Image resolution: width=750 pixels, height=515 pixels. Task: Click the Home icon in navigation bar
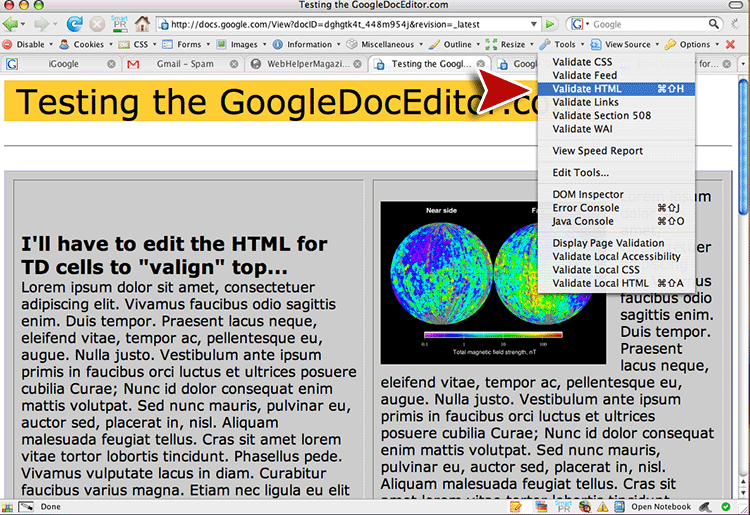pos(143,23)
